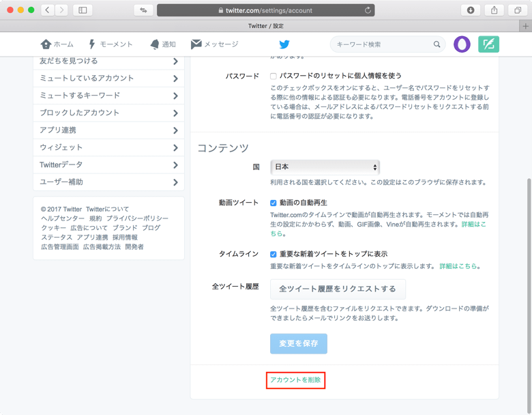Image resolution: width=532 pixels, height=415 pixels.
Task: Open a new tab with plus button
Action: [x=526, y=26]
